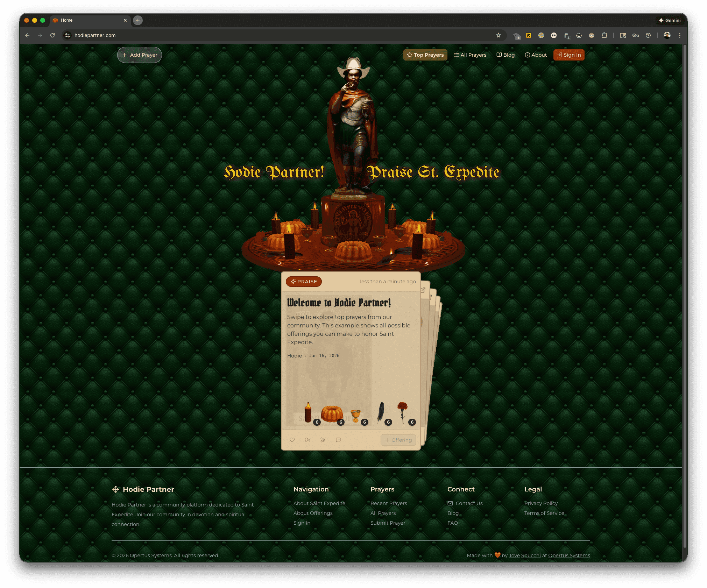The height and width of the screenshot is (588, 707).
Task: Select the bundt cake offering on the card
Action: pyautogui.click(x=332, y=414)
